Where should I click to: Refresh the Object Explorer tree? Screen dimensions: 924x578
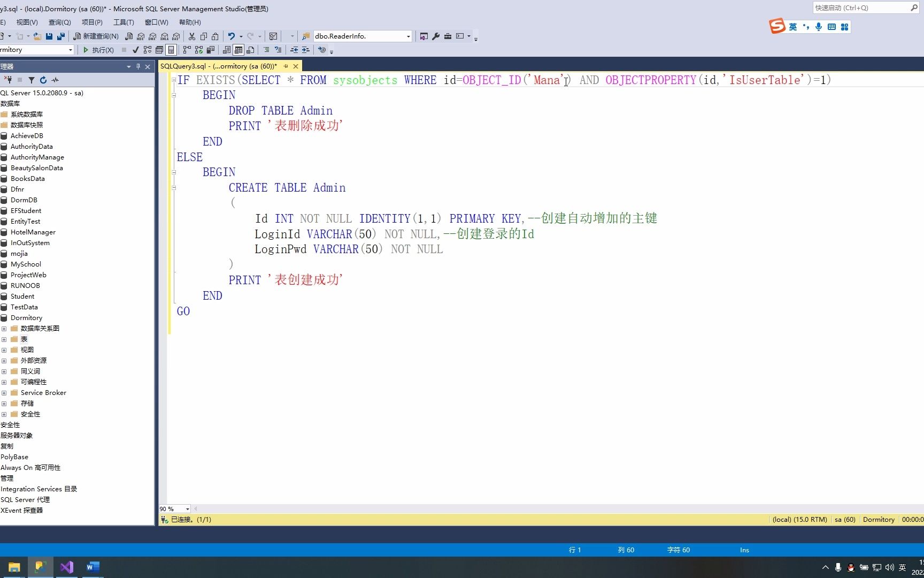tap(43, 80)
